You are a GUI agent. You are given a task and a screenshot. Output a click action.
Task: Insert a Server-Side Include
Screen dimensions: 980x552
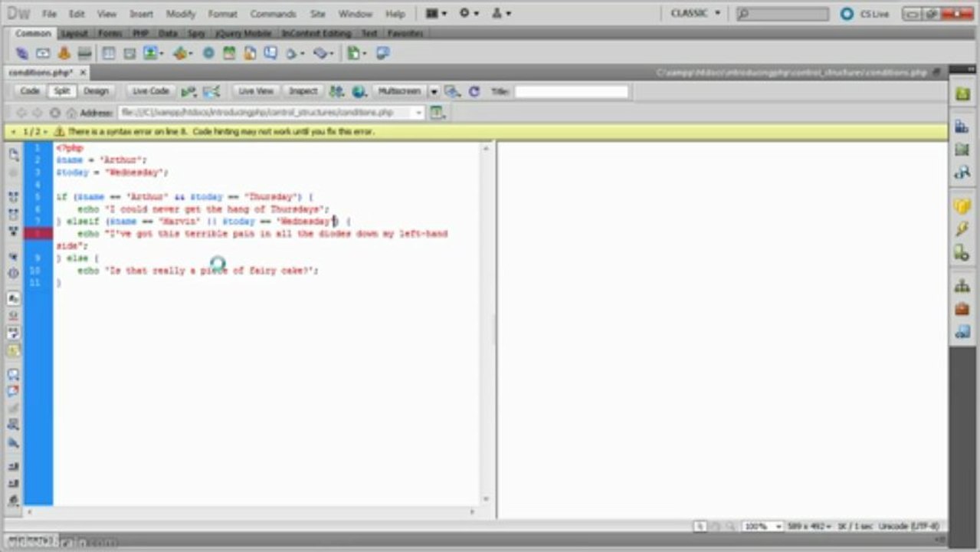250,53
